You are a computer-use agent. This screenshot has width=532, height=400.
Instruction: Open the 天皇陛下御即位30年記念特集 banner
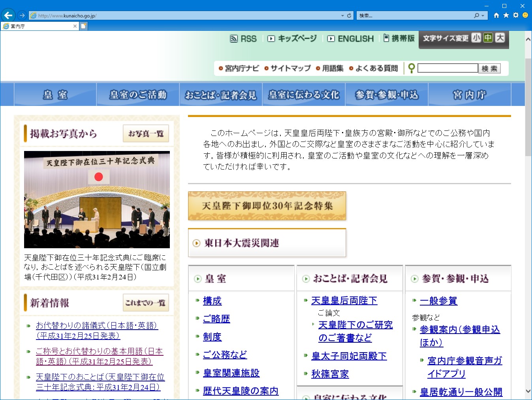(267, 206)
